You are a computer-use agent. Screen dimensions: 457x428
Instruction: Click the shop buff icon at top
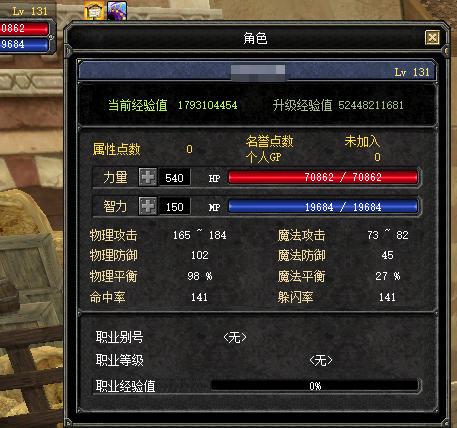click(94, 10)
